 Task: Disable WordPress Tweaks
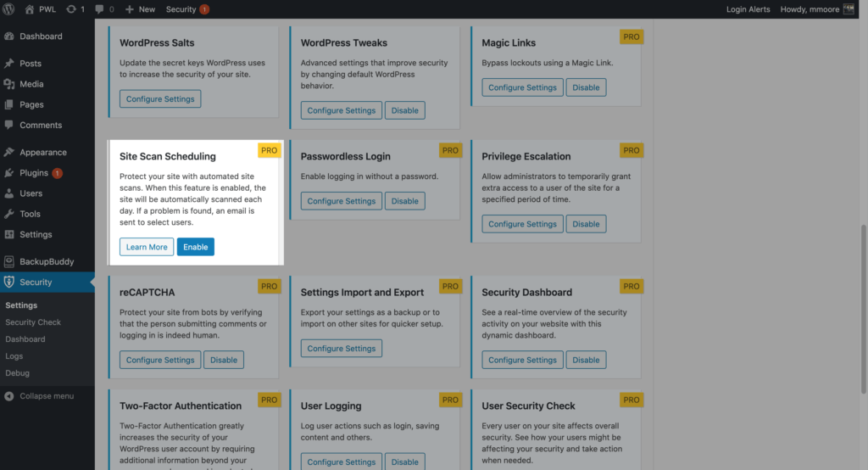pos(404,110)
